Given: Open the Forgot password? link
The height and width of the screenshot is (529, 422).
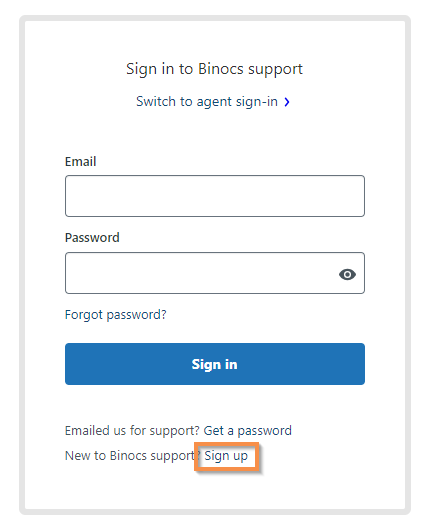Looking at the screenshot, I should point(116,315).
